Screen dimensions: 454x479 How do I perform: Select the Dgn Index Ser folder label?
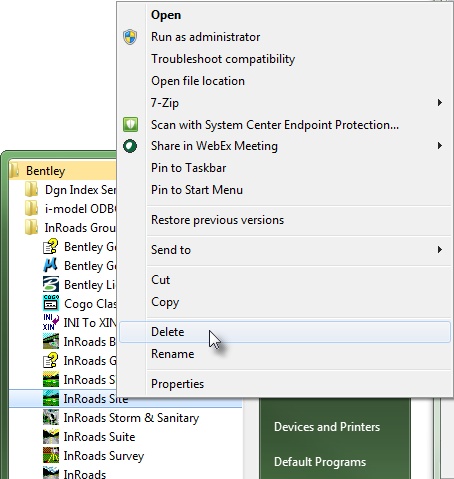click(80, 190)
